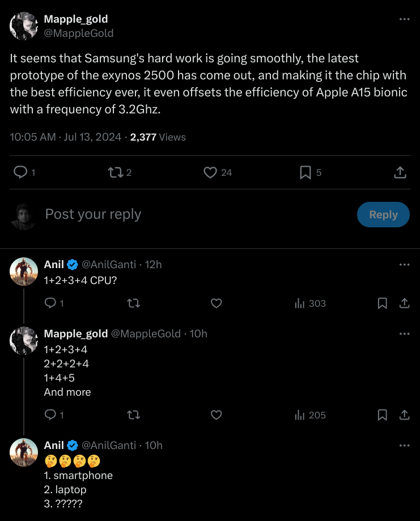Open more options on Mapple_gold's reply
Screen dimensions: 420x521
404,334
